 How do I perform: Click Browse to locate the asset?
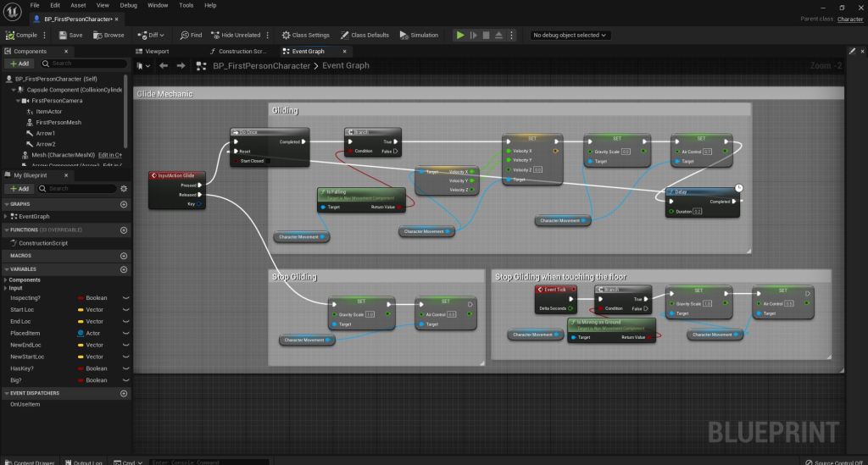108,35
